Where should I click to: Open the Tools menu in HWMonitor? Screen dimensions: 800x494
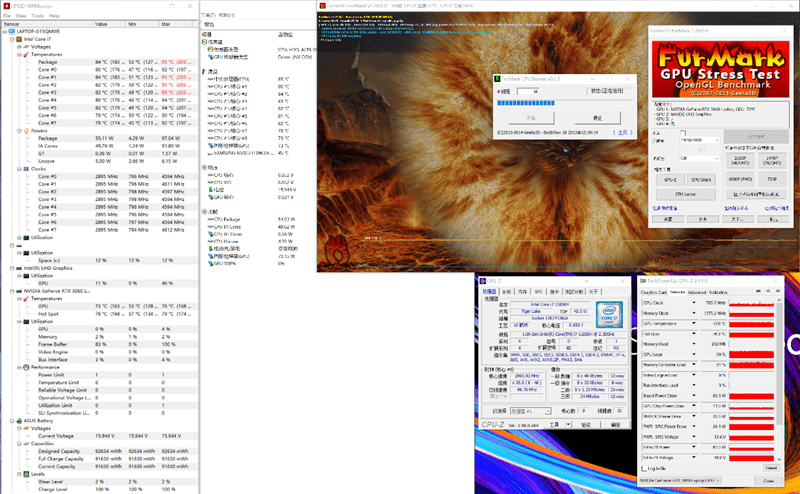point(38,16)
